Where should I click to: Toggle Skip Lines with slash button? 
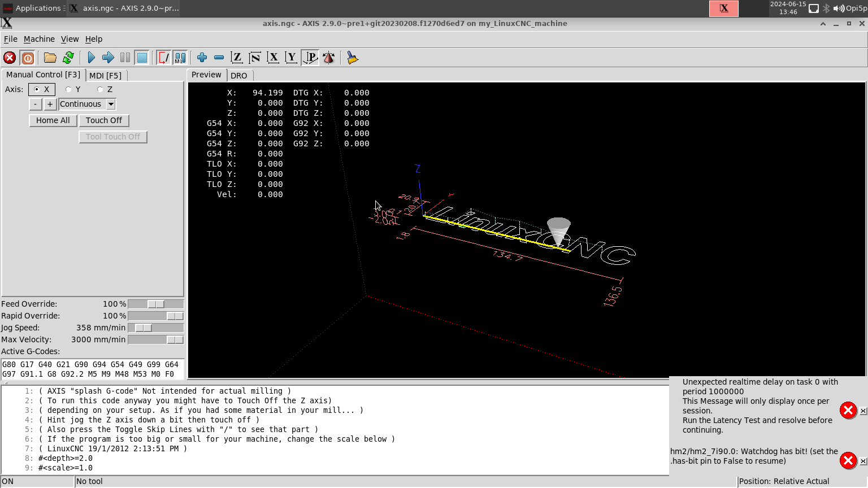(x=163, y=58)
